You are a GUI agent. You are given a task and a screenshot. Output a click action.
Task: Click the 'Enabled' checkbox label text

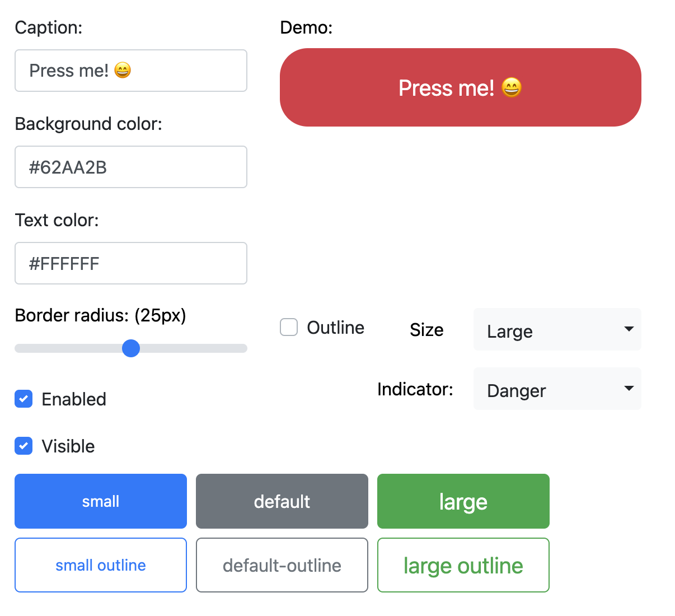pyautogui.click(x=74, y=399)
